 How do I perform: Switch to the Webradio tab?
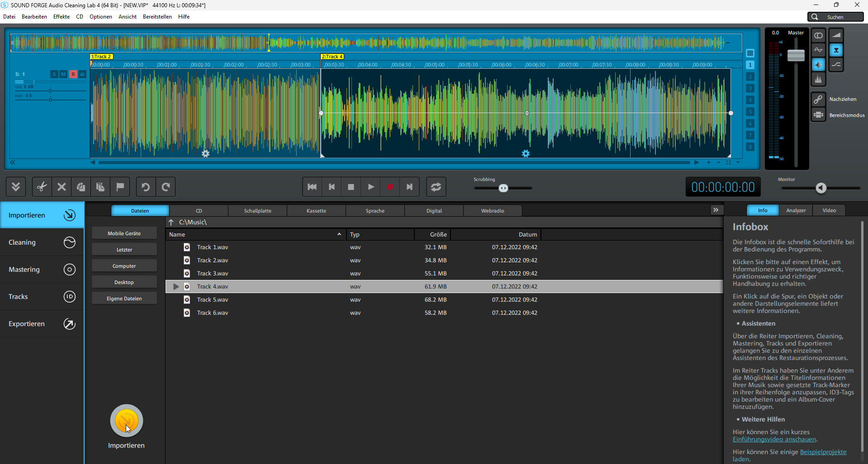[x=493, y=211]
